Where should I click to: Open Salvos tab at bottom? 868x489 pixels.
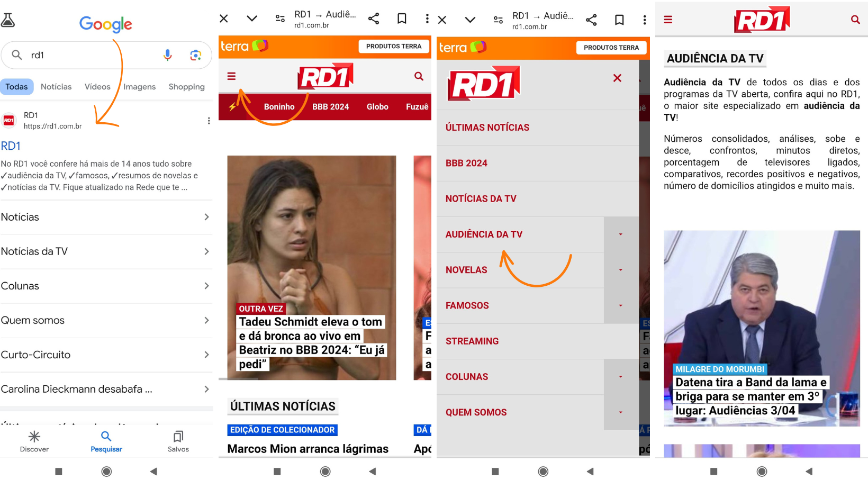178,441
